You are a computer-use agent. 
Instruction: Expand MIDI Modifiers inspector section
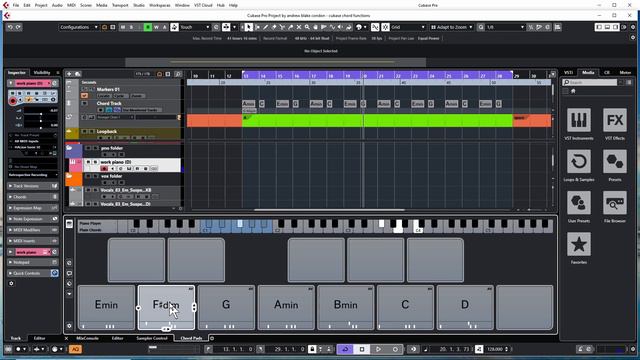pos(33,230)
